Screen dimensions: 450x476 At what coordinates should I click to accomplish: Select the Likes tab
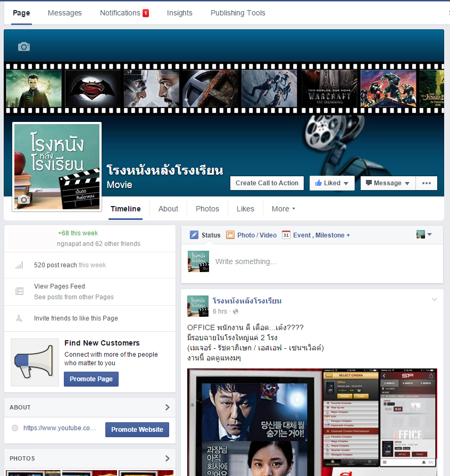(245, 209)
